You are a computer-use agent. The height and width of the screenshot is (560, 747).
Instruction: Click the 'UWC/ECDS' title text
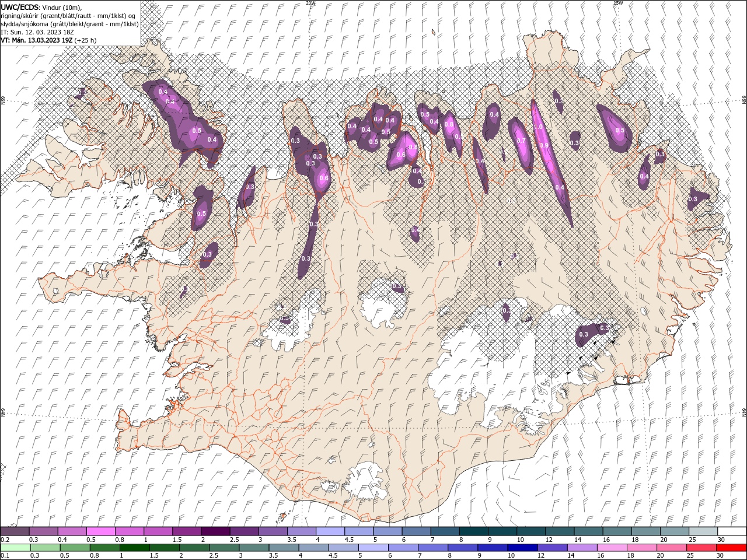[x=20, y=7]
